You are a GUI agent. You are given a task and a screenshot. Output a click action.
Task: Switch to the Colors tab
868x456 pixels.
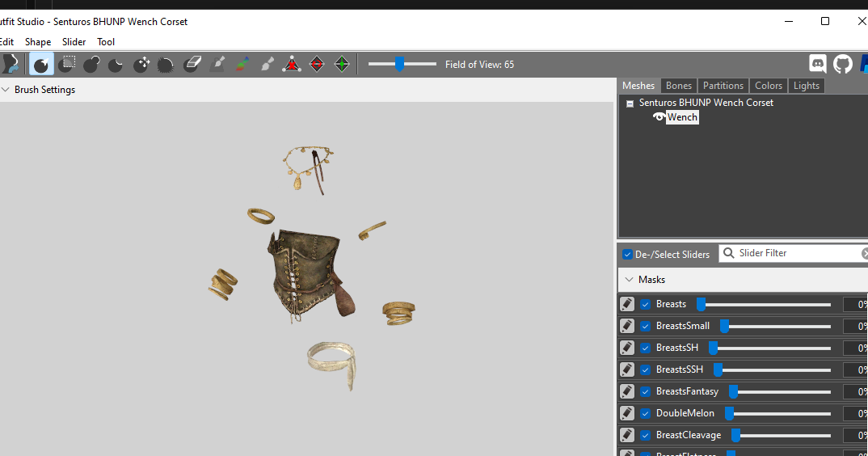tap(769, 86)
